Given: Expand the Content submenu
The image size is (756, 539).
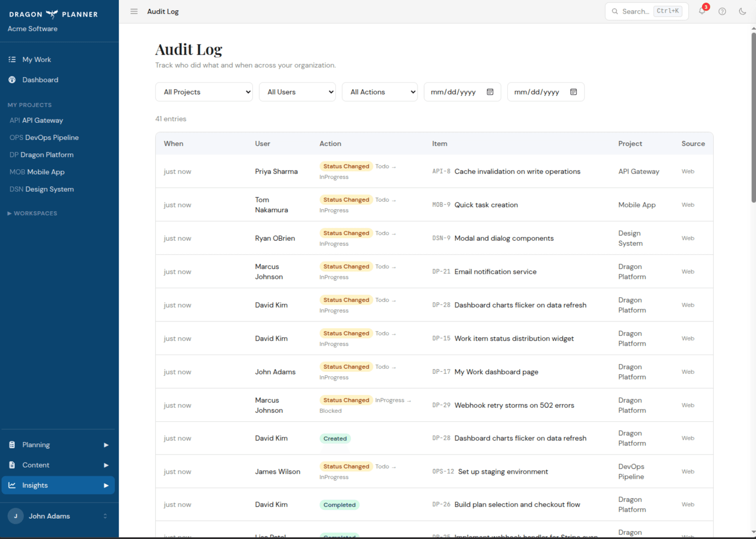Looking at the screenshot, I should coord(36,465).
